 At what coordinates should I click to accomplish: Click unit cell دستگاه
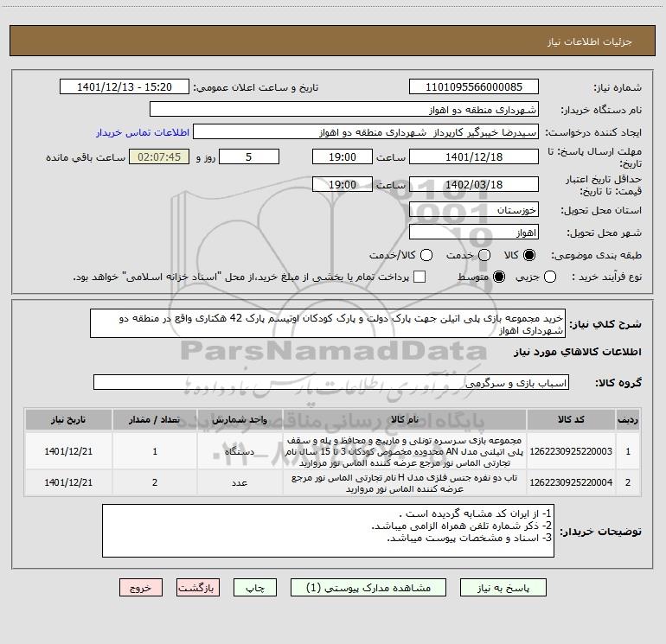240,451
